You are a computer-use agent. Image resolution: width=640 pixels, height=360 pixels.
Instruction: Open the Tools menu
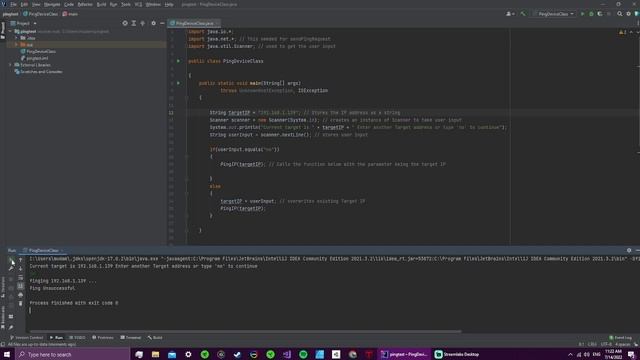126,4
